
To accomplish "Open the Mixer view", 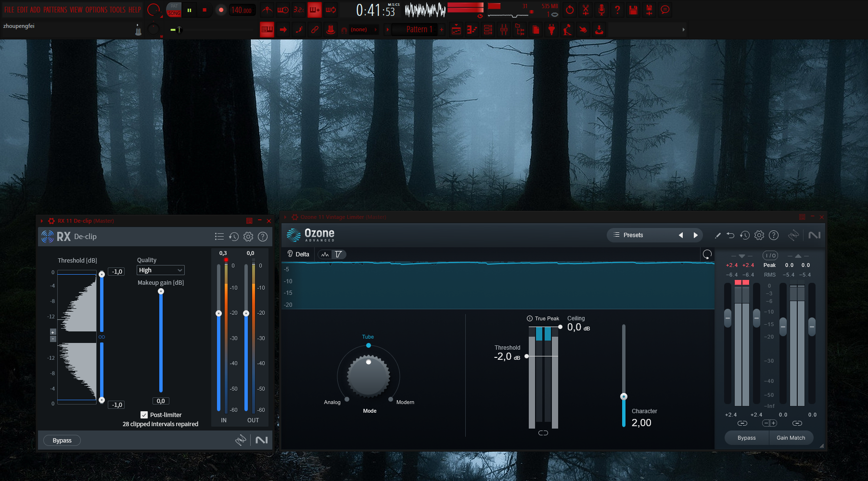I will pos(504,30).
